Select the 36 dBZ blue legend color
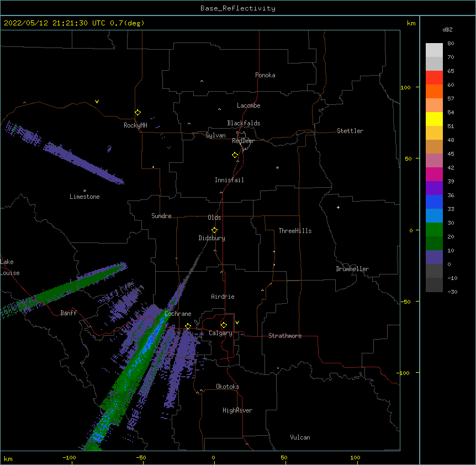 coord(434,202)
